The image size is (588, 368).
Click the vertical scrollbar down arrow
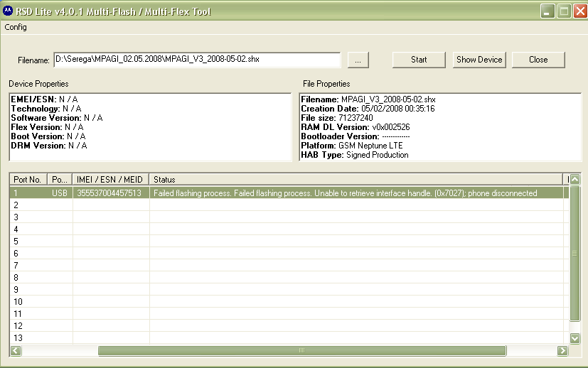point(575,338)
